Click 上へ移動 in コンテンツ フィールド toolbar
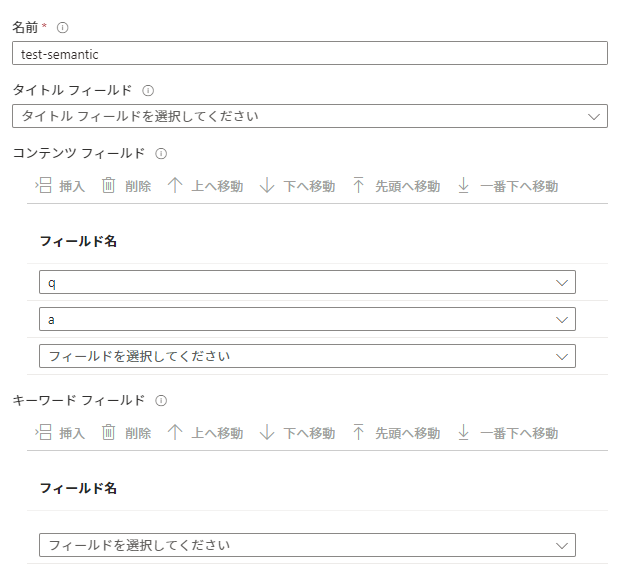This screenshot has width=623, height=586. [205, 186]
